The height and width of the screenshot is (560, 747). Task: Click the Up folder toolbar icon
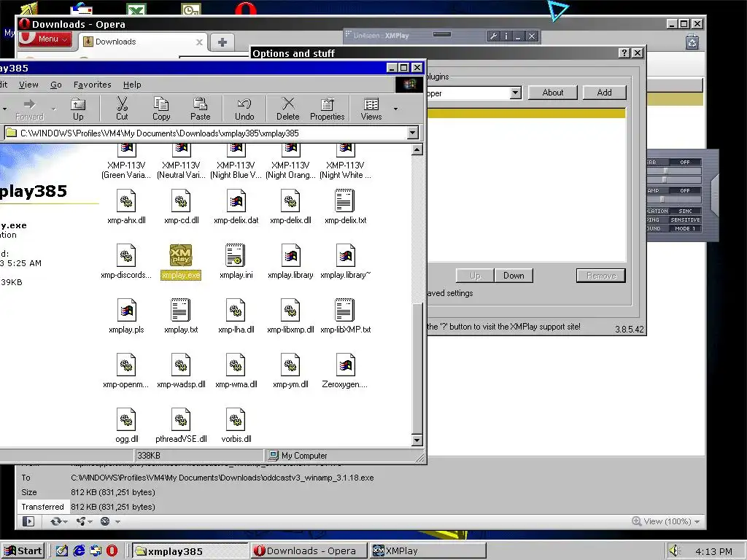point(78,109)
